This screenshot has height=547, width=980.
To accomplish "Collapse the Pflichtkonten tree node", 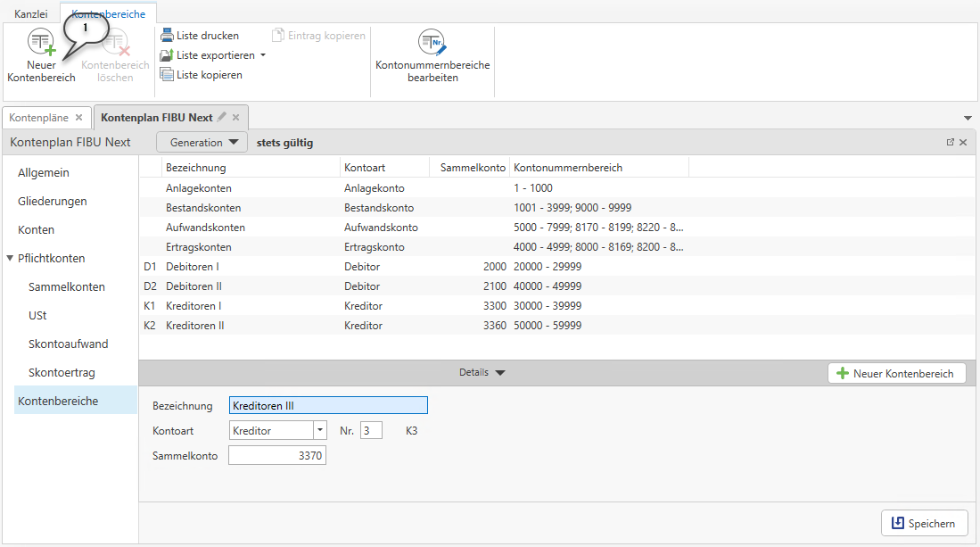I will 10,259.
